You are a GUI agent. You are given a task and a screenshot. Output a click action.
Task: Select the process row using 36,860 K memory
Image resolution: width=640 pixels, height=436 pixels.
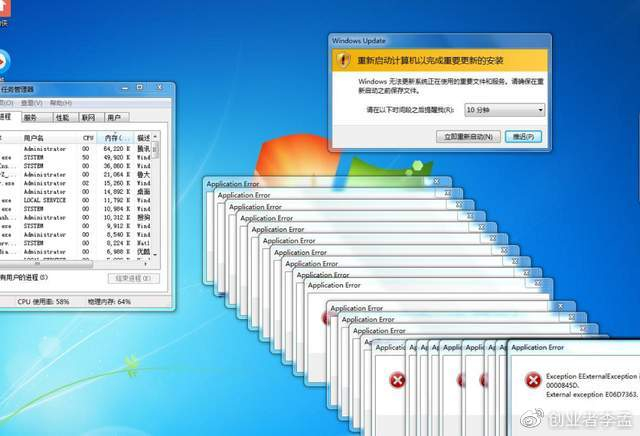(x=76, y=166)
